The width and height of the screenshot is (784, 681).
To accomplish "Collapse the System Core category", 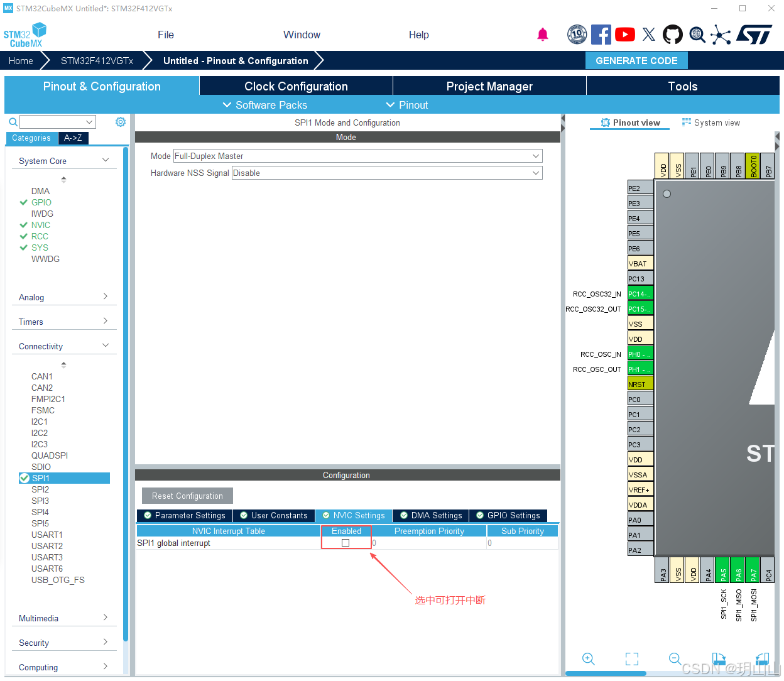I will pos(106,160).
